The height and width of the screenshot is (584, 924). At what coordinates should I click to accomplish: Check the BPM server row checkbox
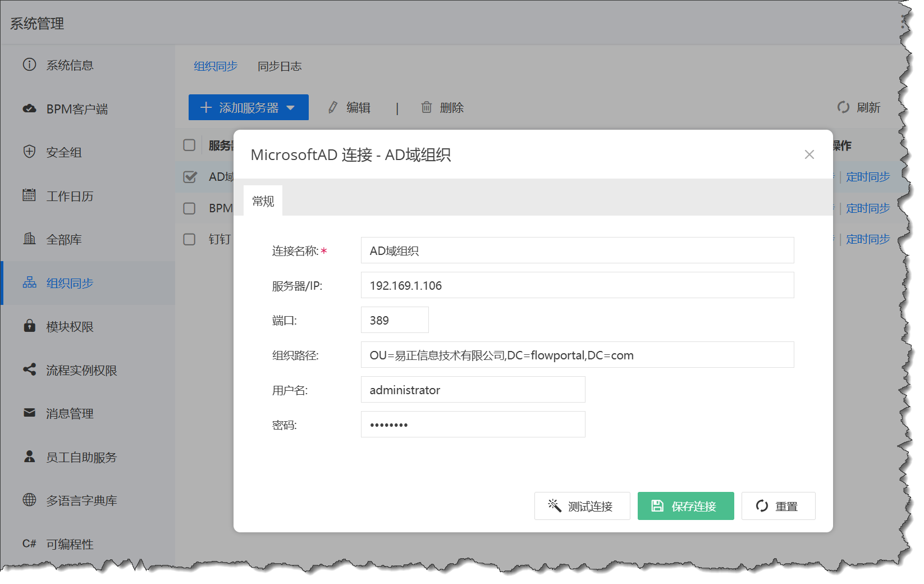click(x=190, y=208)
